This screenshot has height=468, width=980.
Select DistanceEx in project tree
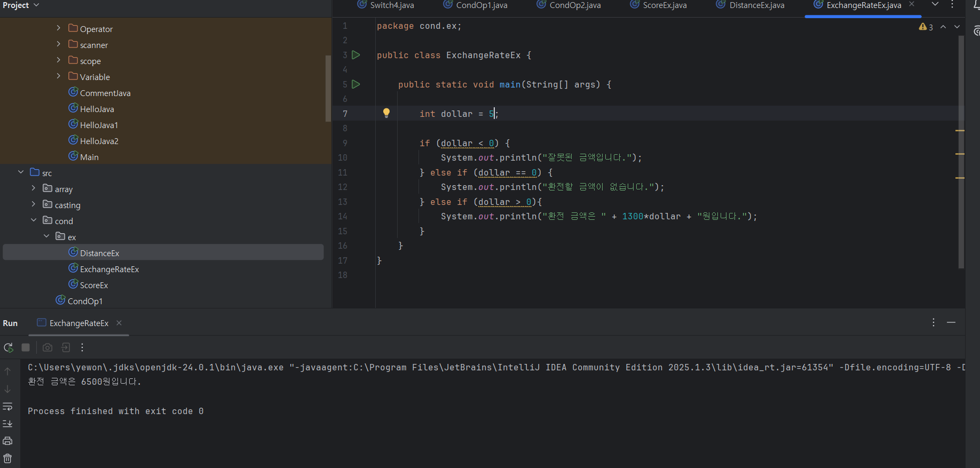pyautogui.click(x=163, y=252)
